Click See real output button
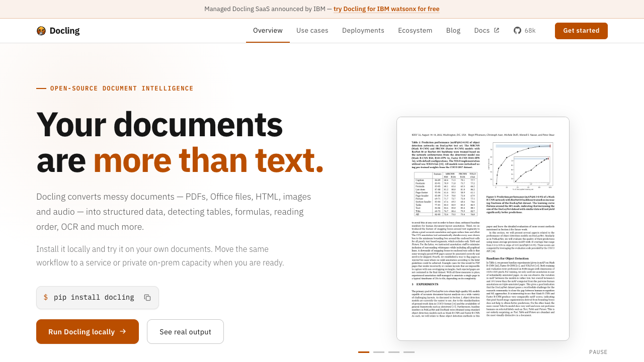644x362 pixels. (x=185, y=332)
